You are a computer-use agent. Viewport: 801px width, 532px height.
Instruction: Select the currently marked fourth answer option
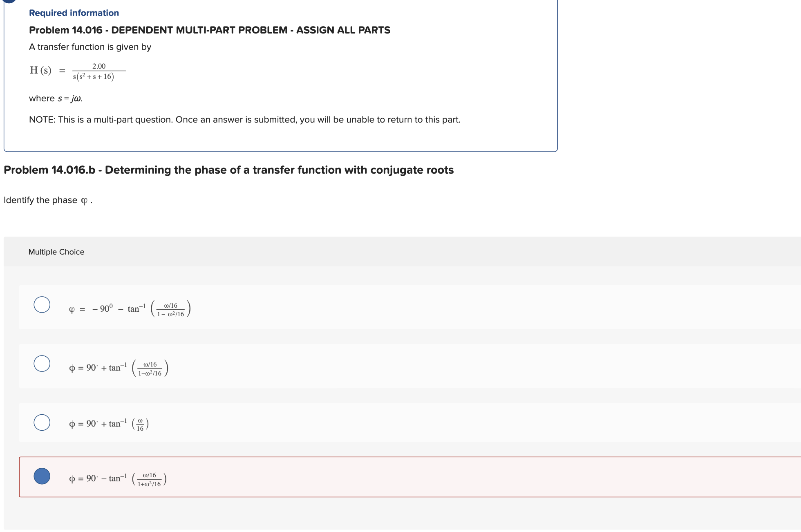[42, 475]
